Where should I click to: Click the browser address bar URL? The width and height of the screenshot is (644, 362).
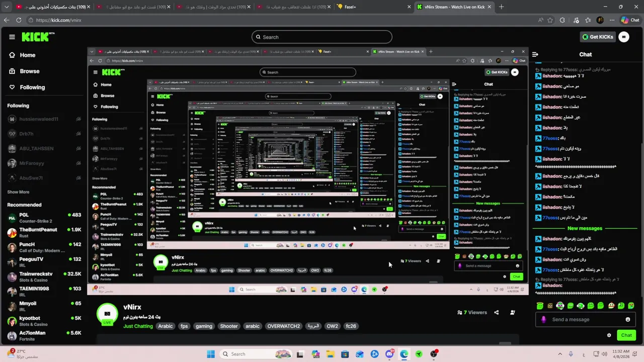point(59,20)
